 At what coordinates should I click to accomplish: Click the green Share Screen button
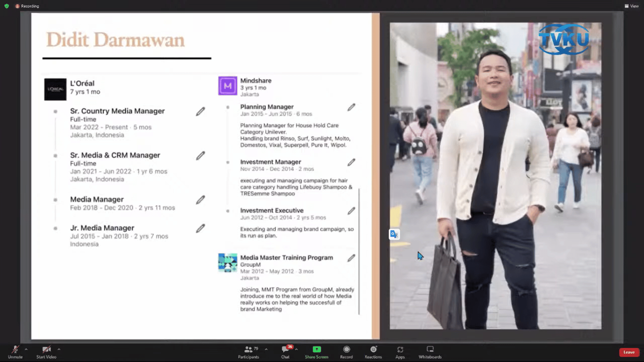(317, 352)
